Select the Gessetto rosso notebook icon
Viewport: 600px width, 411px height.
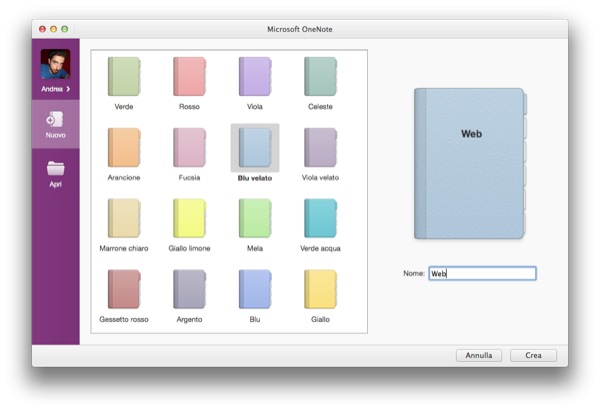(124, 289)
